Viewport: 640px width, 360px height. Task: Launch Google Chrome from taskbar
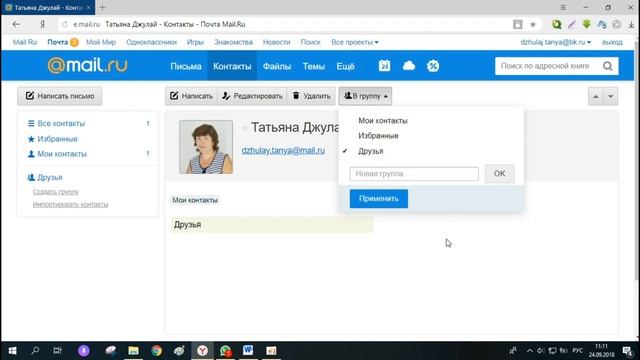pyautogui.click(x=156, y=351)
